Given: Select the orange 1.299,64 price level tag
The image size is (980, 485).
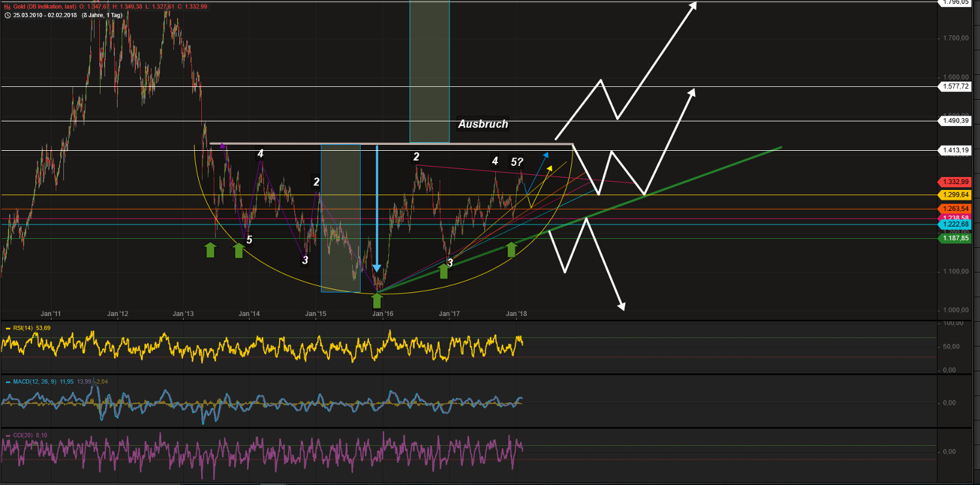Looking at the screenshot, I should pos(955,195).
